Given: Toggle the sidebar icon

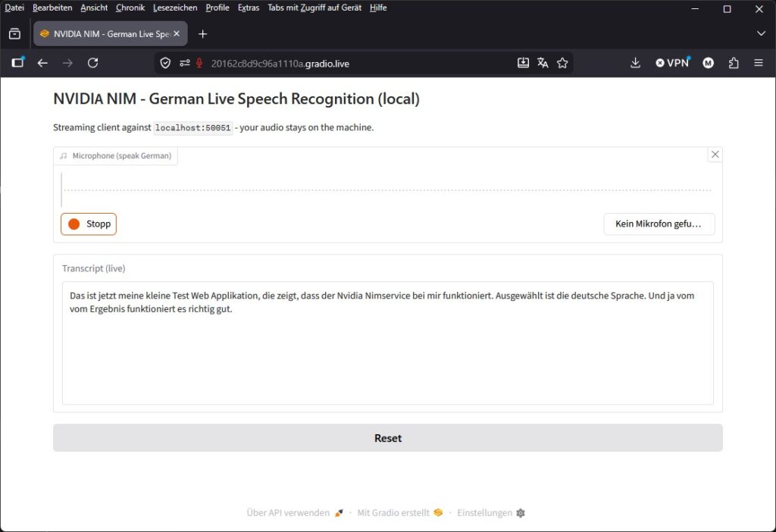Looking at the screenshot, I should 18,62.
